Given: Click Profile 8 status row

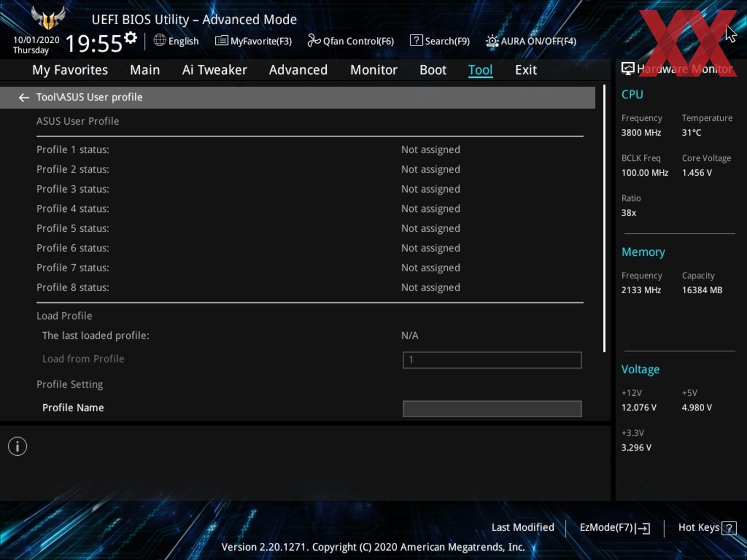Looking at the screenshot, I should click(310, 288).
